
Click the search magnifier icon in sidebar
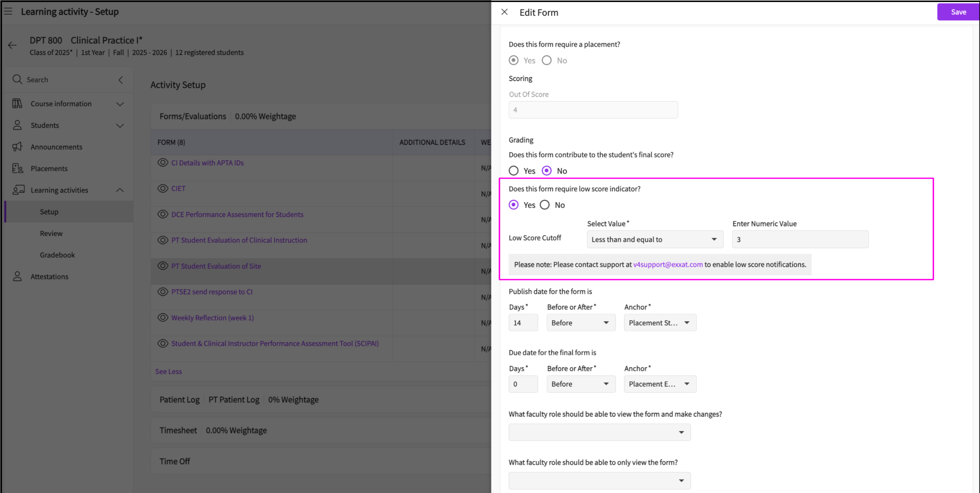click(17, 79)
